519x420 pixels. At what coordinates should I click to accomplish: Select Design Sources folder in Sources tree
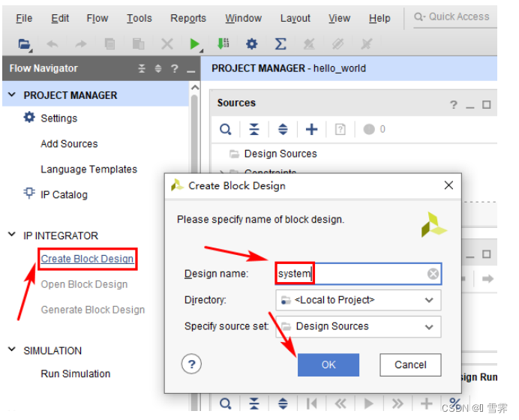[x=280, y=154]
